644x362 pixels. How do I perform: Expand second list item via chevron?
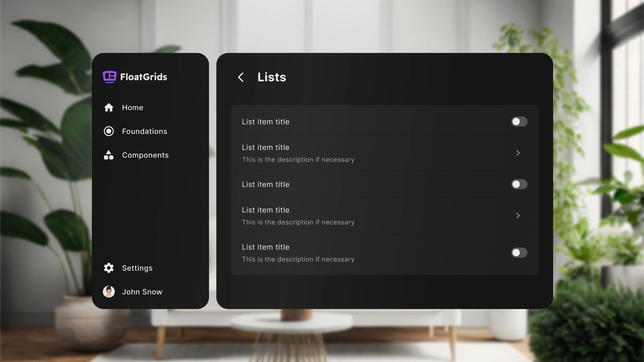(x=518, y=153)
